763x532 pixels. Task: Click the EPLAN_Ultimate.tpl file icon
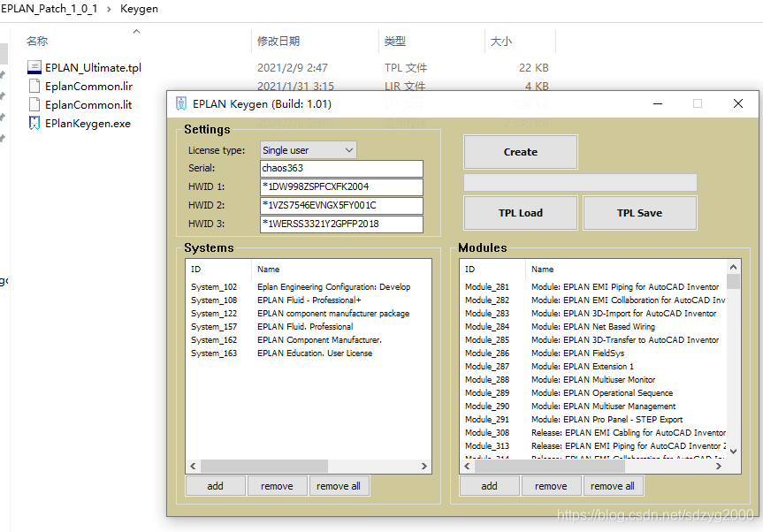[x=34, y=68]
